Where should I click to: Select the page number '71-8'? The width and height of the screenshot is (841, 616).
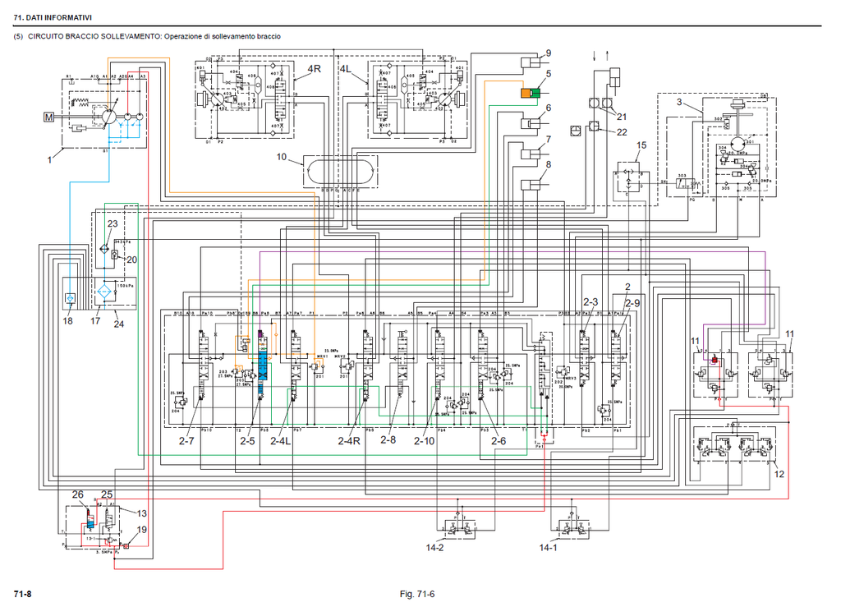point(22,594)
